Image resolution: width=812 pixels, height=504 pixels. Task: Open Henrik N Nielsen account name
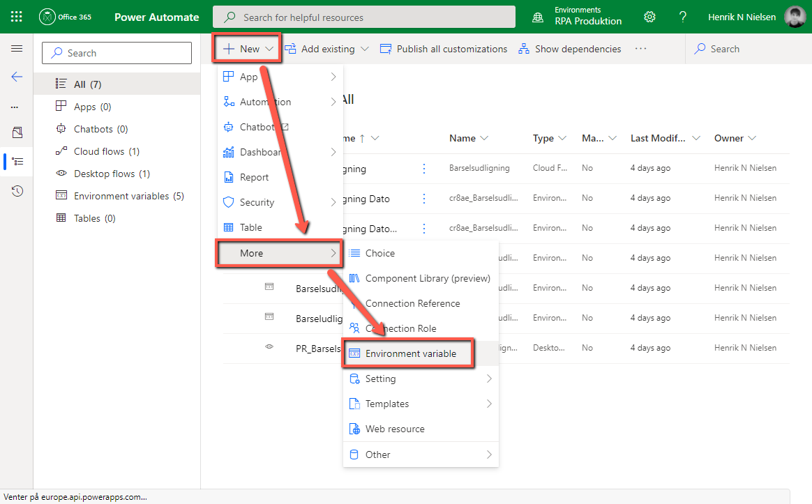coord(742,17)
